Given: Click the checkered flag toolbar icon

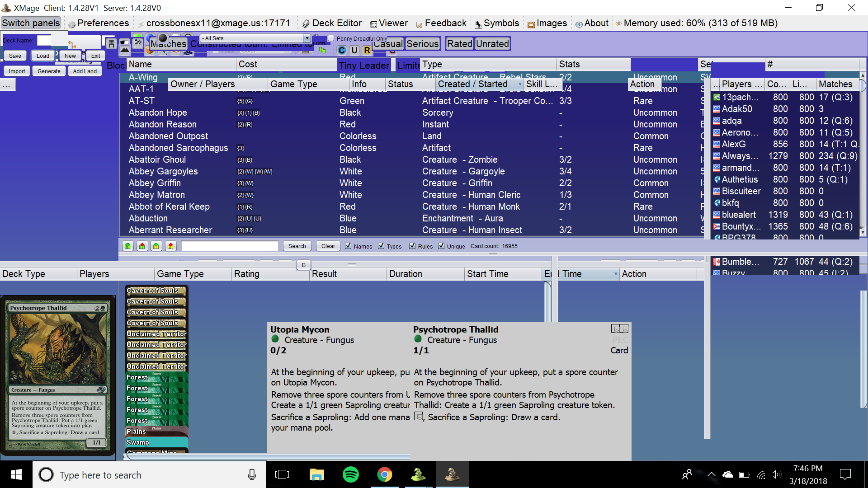Looking at the screenshot, I should pyautogui.click(x=138, y=43).
